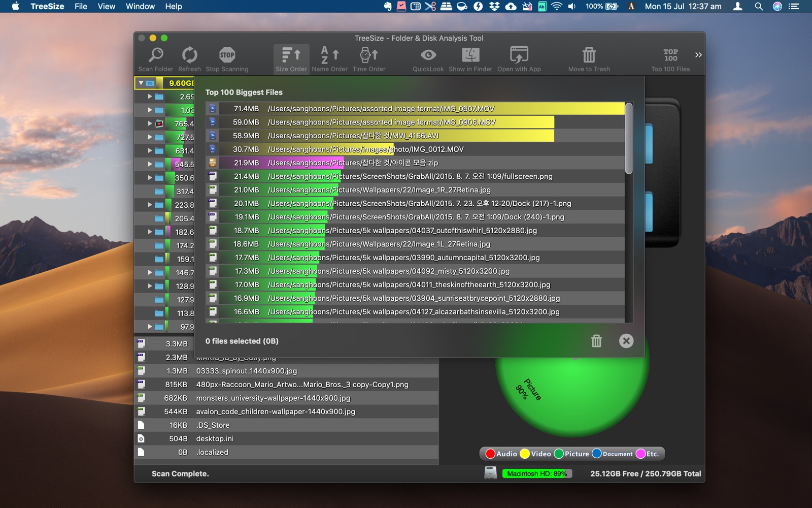Image resolution: width=812 pixels, height=508 pixels.
Task: Click the Open with App icon
Action: pyautogui.click(x=519, y=54)
